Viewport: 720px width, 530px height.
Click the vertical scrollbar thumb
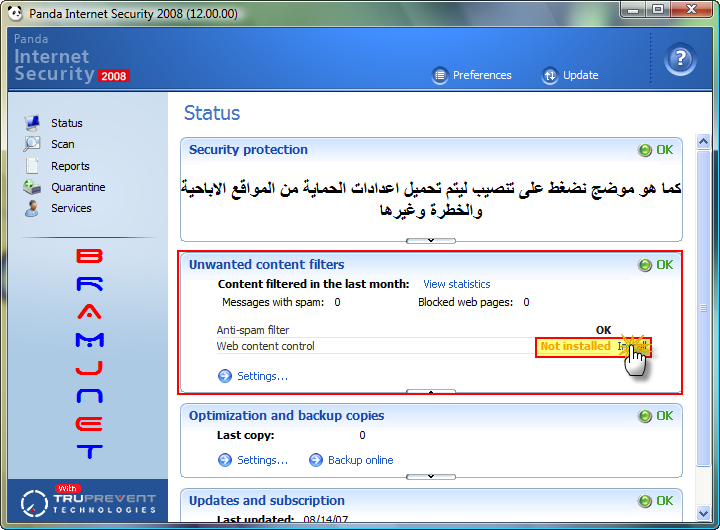703,308
